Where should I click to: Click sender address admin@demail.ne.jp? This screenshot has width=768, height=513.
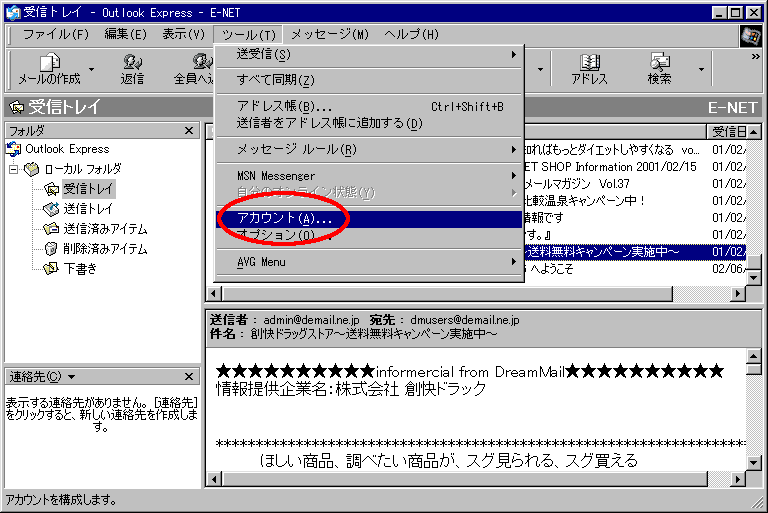(x=312, y=320)
